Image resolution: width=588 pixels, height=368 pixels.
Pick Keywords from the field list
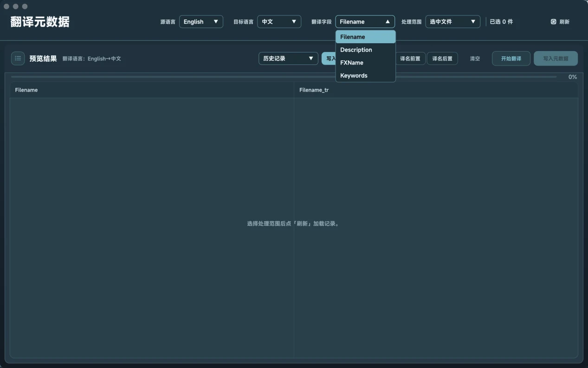pos(365,76)
